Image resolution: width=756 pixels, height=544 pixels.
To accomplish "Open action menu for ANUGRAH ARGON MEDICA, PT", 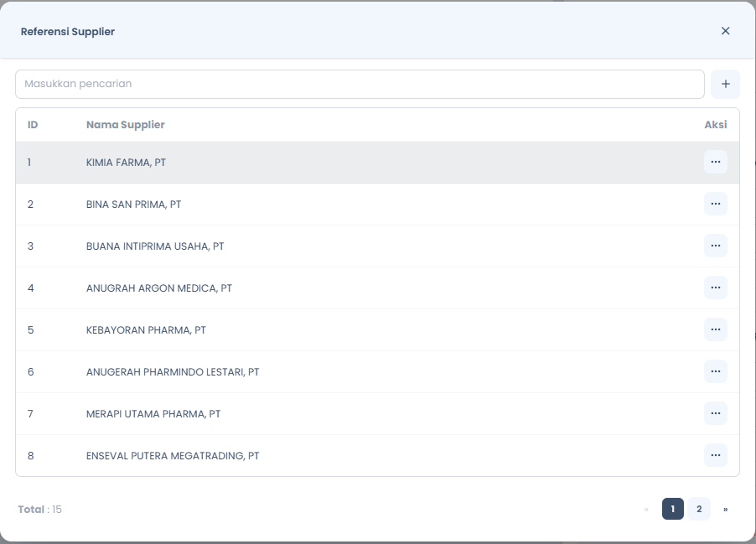I will coord(716,288).
